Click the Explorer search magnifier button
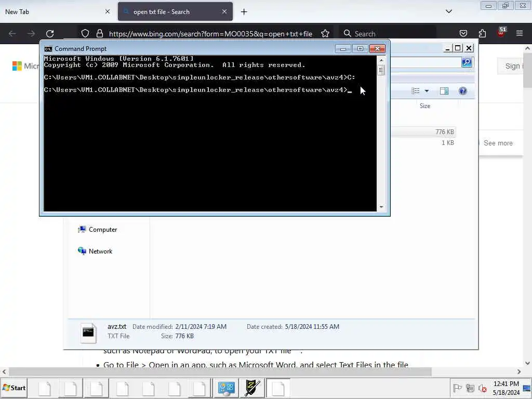532x399 pixels. click(467, 62)
